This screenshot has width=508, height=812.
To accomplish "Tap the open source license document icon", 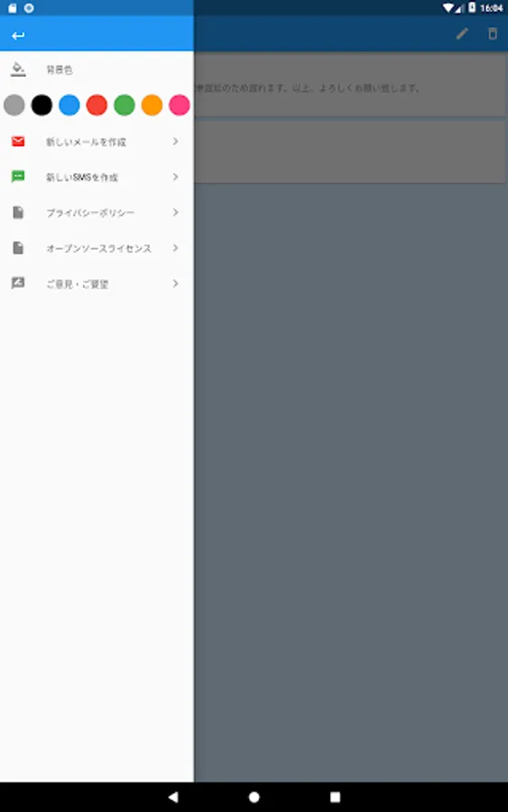I will pyautogui.click(x=18, y=248).
